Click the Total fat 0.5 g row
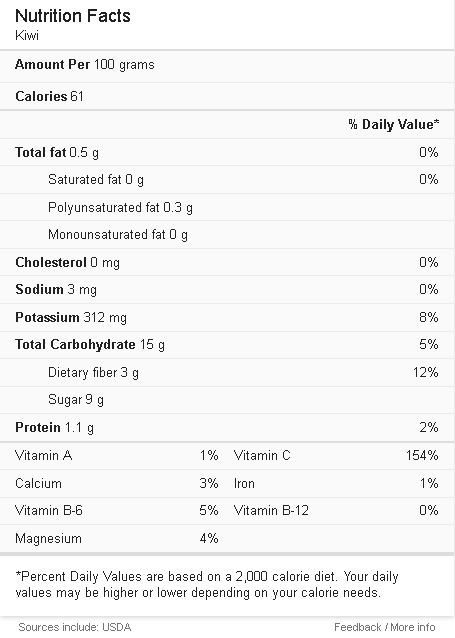Image resolution: width=455 pixels, height=638 pixels. (x=227, y=152)
